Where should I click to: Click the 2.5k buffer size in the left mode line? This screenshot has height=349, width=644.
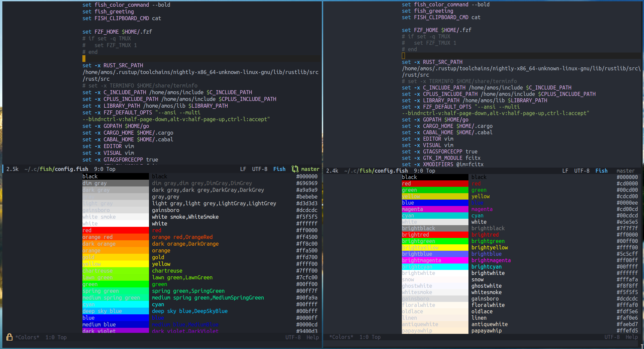12,169
